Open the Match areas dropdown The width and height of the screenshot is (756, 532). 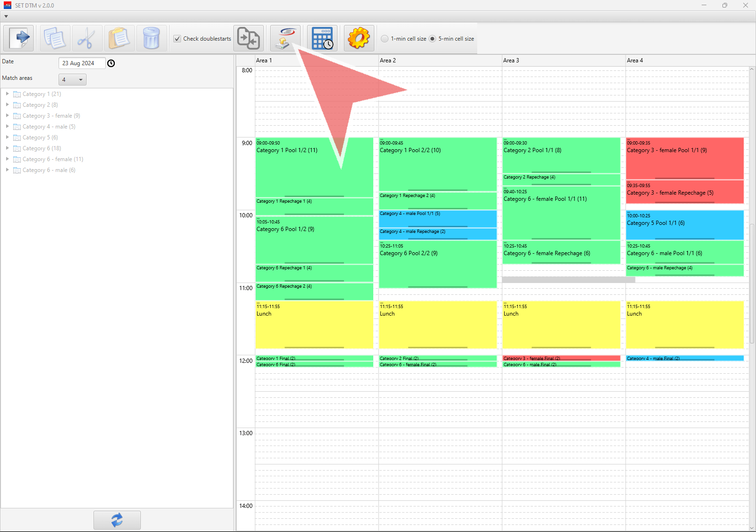(x=72, y=80)
